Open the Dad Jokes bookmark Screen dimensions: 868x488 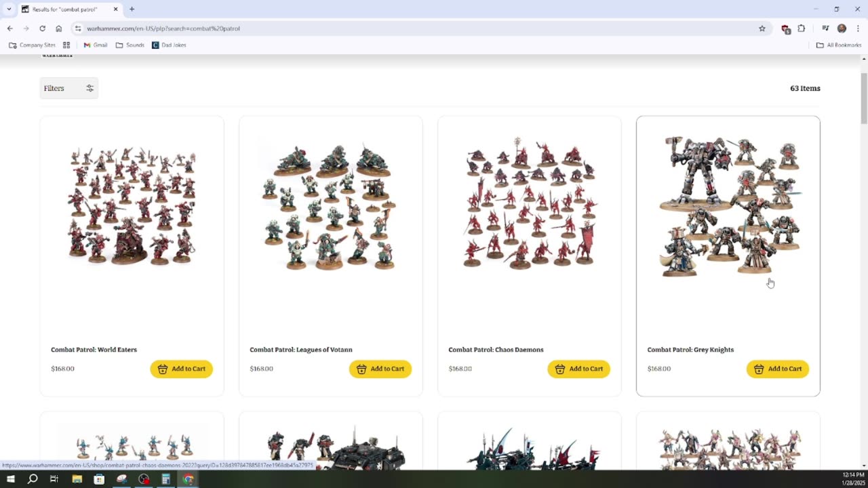(169, 45)
